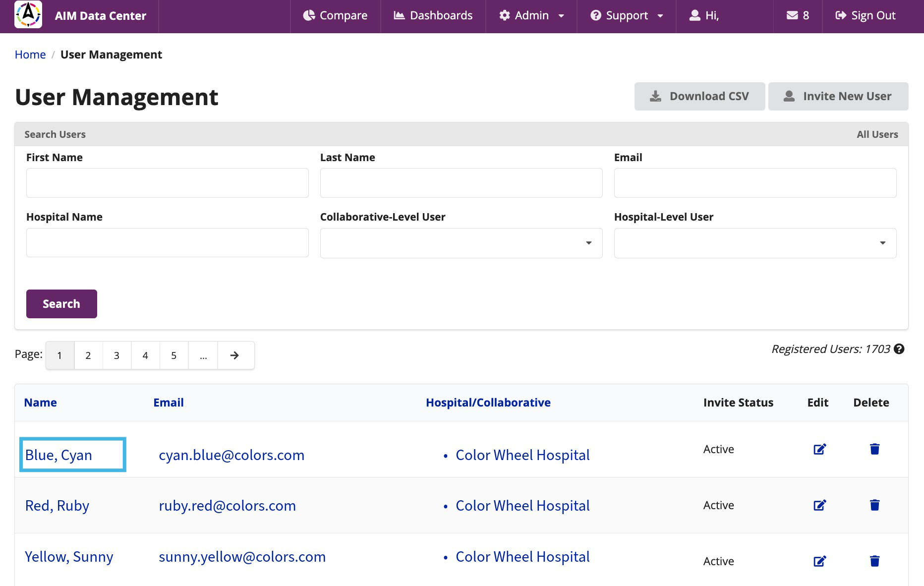Click the pagination ellipsis button

[x=203, y=355]
